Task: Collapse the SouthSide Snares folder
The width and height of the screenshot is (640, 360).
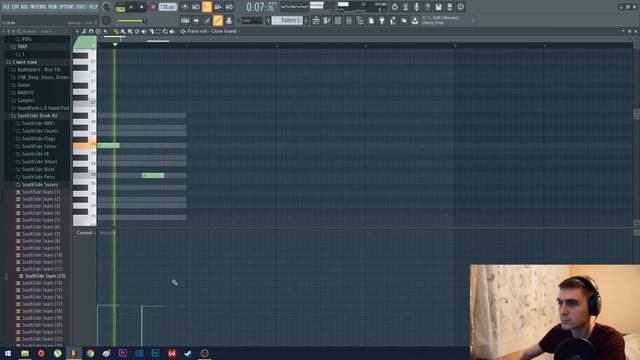Action: pos(39,185)
